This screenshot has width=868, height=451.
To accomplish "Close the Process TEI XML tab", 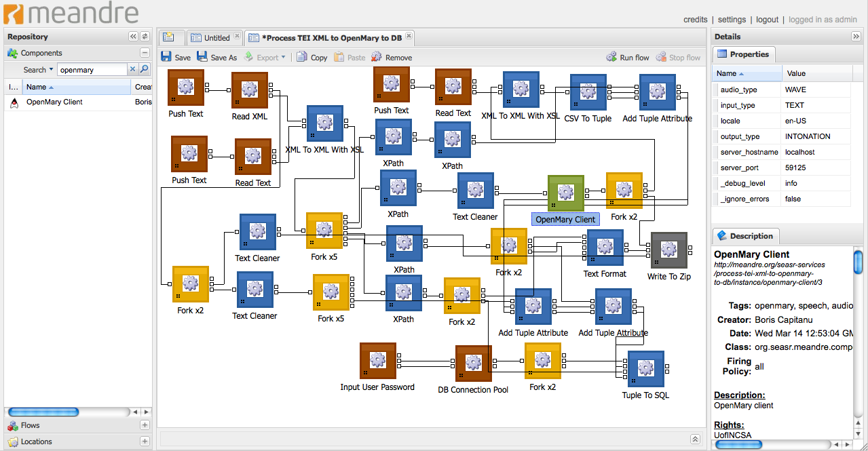I will (x=409, y=36).
